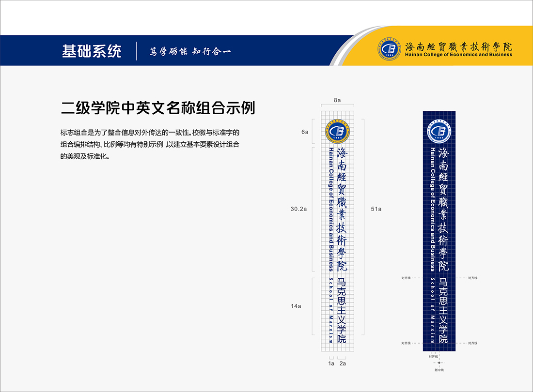Viewport: 533px width, 392px height.
Task: Click the description paragraph starting with 标志组合
Action: point(150,144)
